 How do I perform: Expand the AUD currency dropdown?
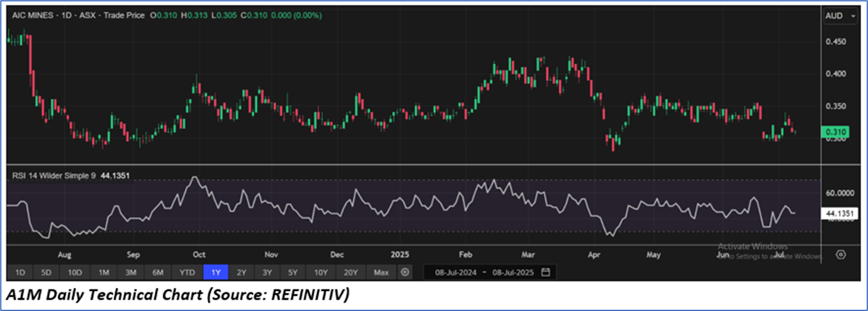(841, 15)
